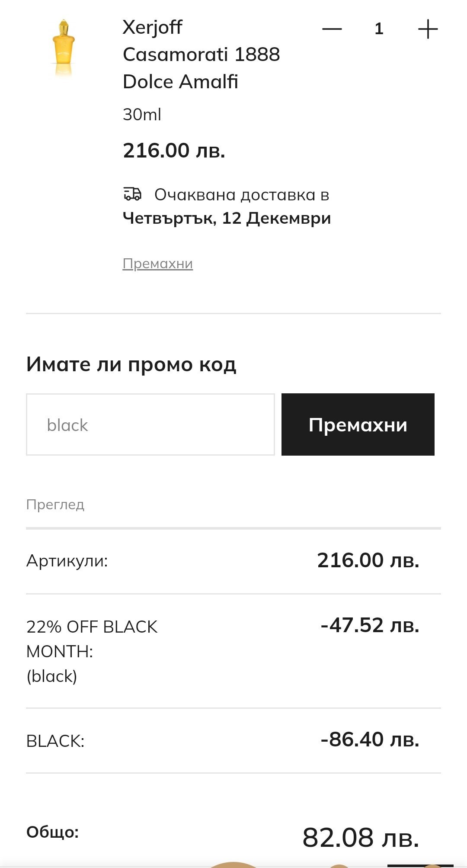Viewport: 467px width, 868px height.
Task: Decrease quantity with the minus icon
Action: tap(332, 29)
